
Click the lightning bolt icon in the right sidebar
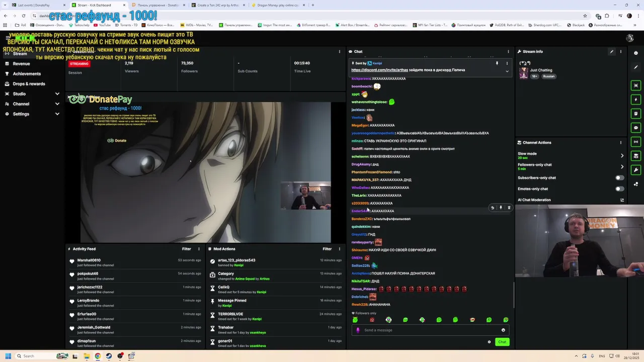[x=636, y=100]
